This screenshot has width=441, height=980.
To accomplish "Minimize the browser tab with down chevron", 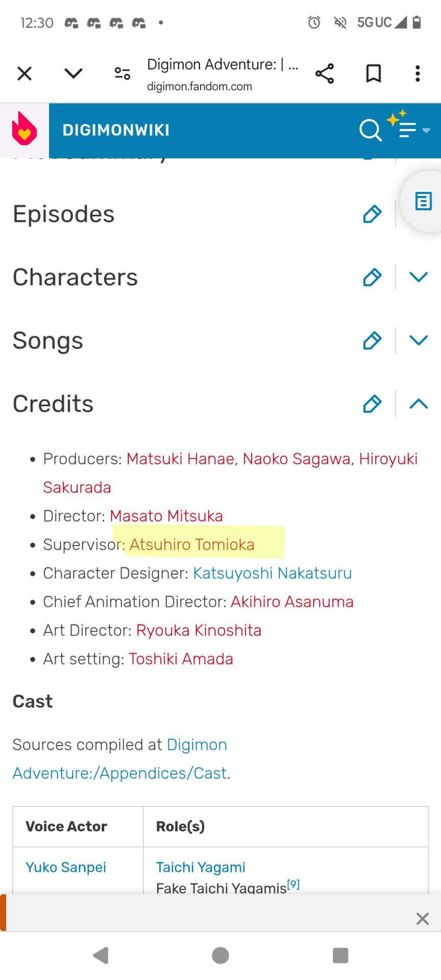I will click(73, 73).
